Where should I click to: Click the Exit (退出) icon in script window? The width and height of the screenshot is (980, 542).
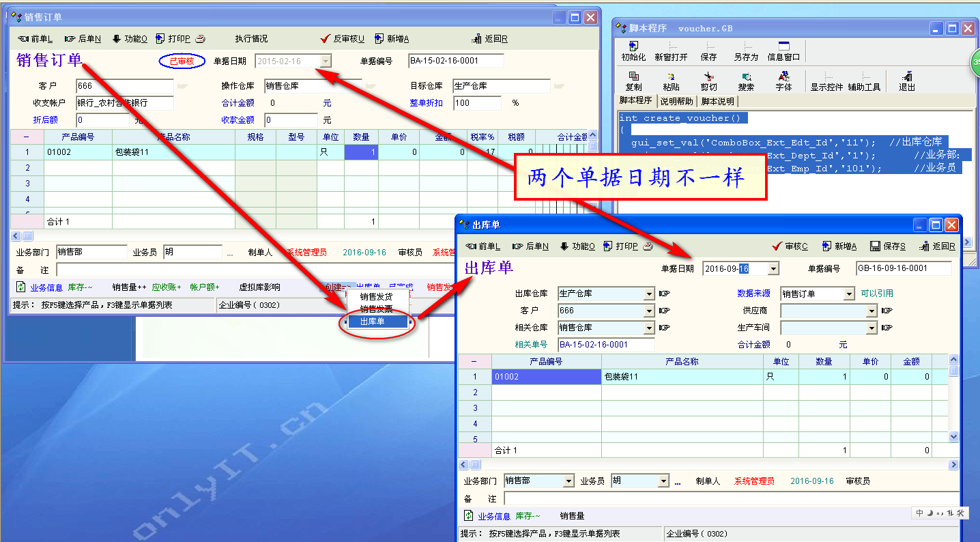tap(906, 76)
